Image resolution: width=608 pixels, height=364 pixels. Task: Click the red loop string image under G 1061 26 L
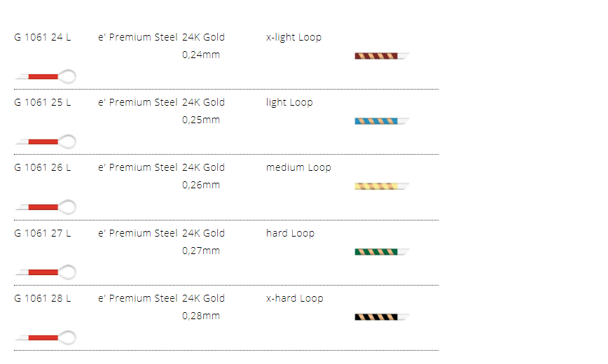click(x=46, y=206)
